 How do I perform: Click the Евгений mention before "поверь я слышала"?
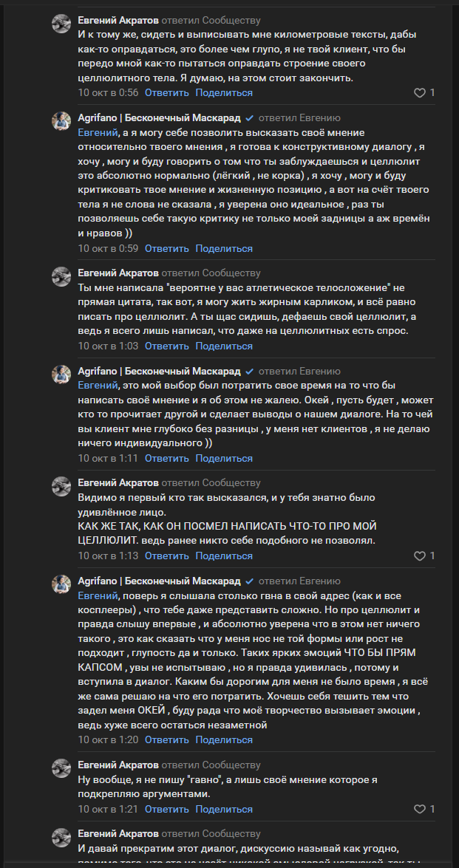point(98,595)
